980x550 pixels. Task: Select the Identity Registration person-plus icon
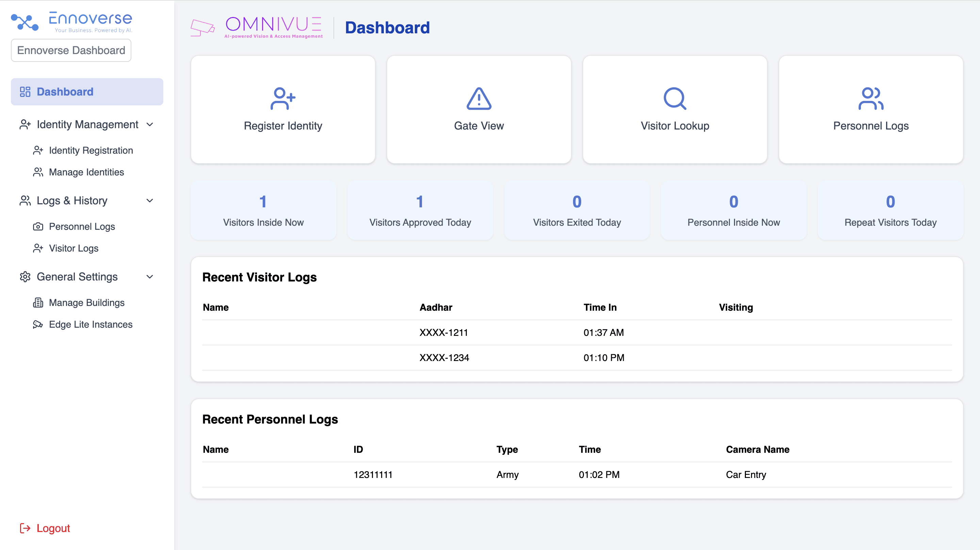[x=38, y=150]
